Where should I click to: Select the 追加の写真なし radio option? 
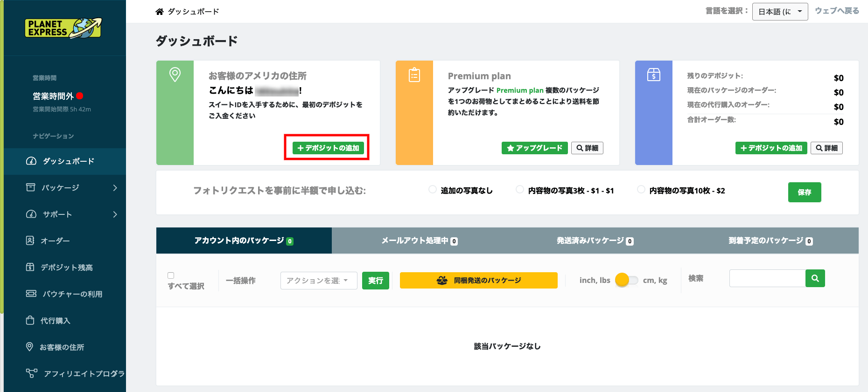(x=433, y=189)
